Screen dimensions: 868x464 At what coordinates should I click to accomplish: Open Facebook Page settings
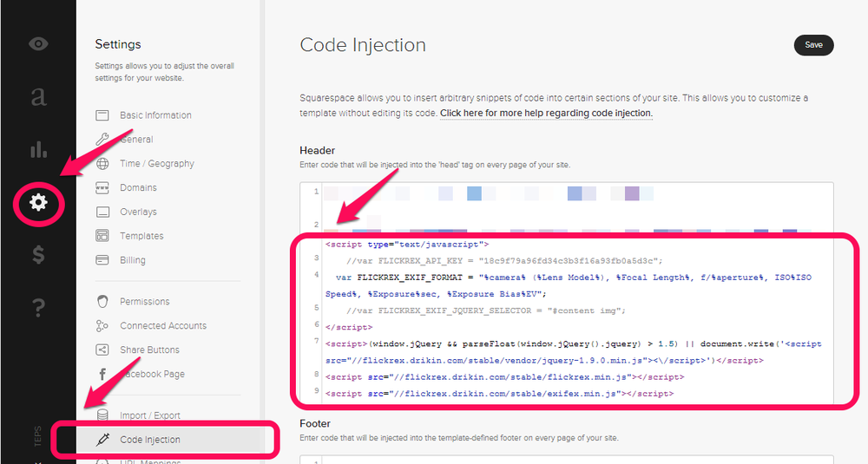(x=152, y=374)
